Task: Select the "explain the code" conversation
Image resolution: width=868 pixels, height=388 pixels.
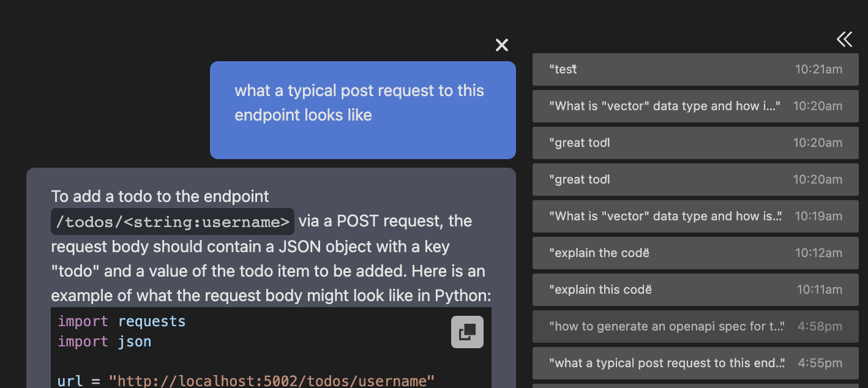Action: coord(695,253)
